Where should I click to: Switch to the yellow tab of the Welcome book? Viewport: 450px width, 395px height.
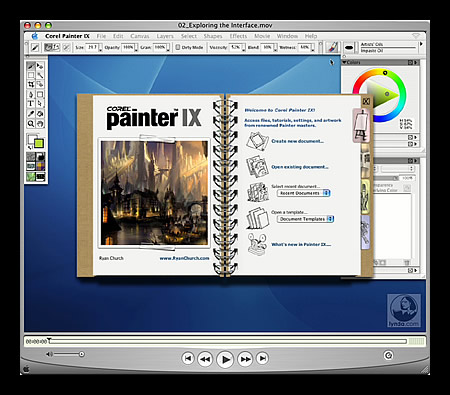(x=365, y=196)
